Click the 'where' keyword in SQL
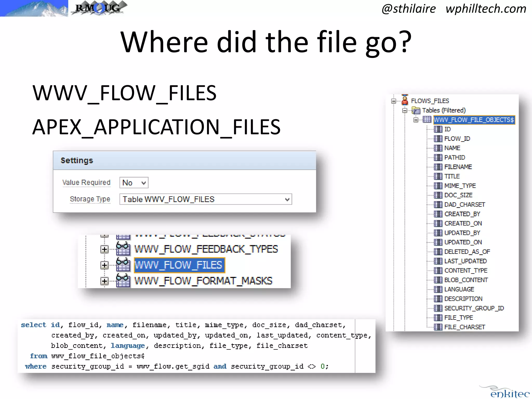The image size is (532, 399). 36,367
